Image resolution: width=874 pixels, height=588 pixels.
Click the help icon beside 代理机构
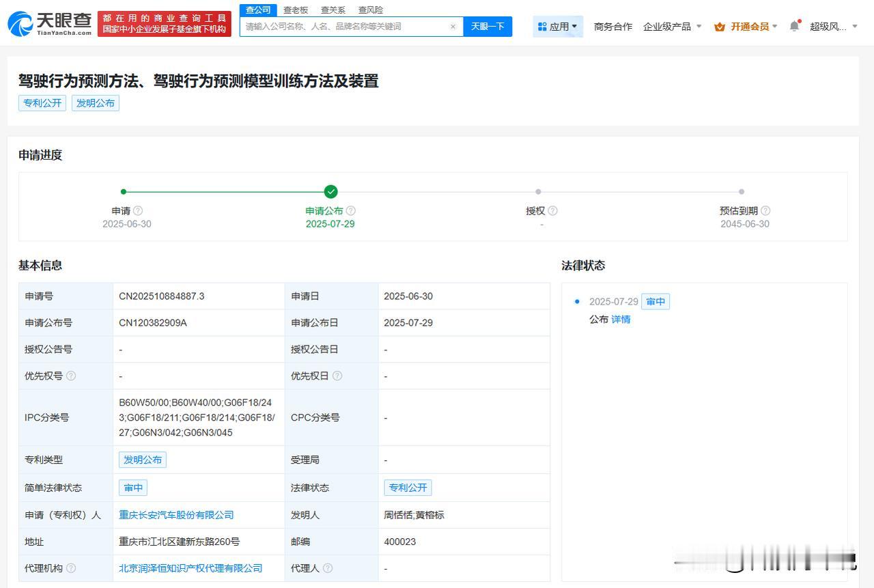pyautogui.click(x=71, y=568)
